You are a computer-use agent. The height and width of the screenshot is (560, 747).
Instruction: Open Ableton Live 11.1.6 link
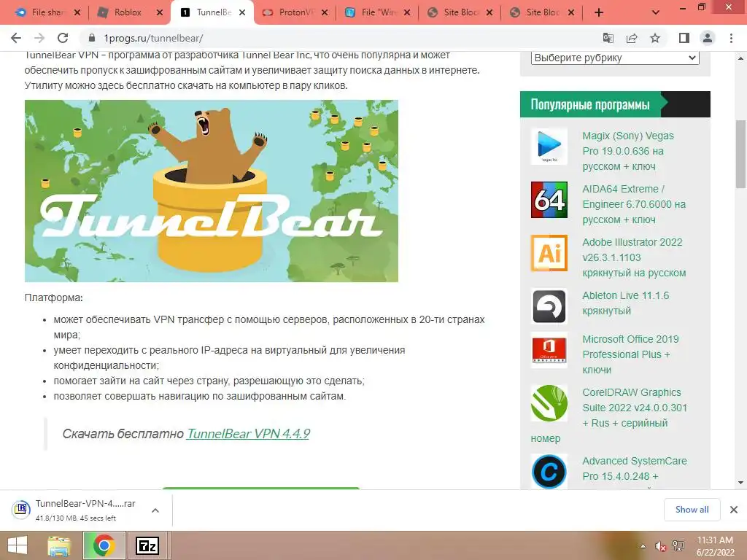[x=625, y=303]
